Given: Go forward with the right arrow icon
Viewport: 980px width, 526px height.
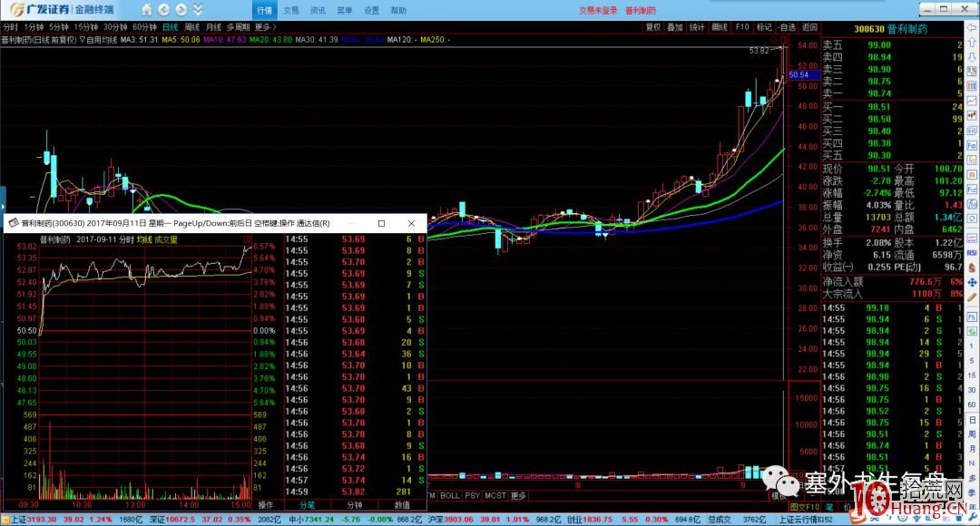Looking at the screenshot, I should 181,10.
